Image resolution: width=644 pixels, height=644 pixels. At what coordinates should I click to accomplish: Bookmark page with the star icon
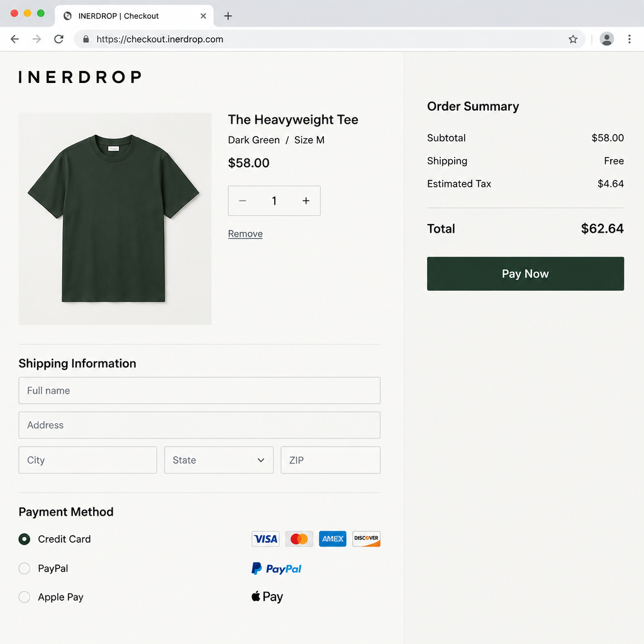(573, 39)
